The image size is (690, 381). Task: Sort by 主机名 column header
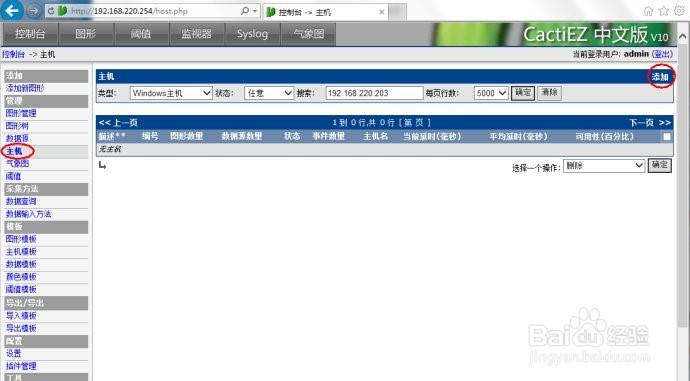[x=376, y=136]
